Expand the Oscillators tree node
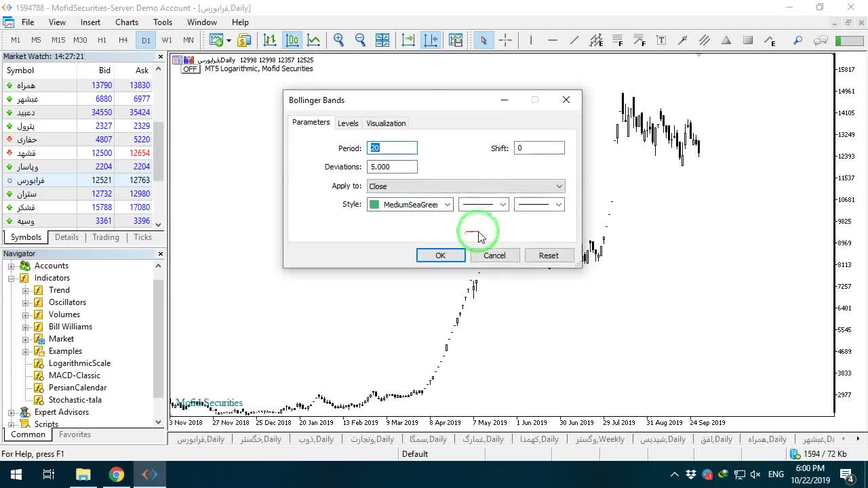Viewport: 868px width, 488px height. click(x=26, y=302)
